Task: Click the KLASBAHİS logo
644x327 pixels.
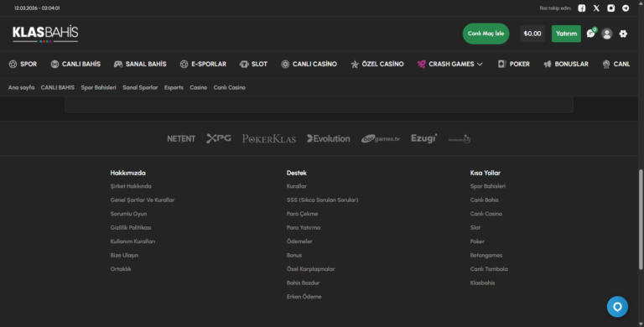Action: 45,34
